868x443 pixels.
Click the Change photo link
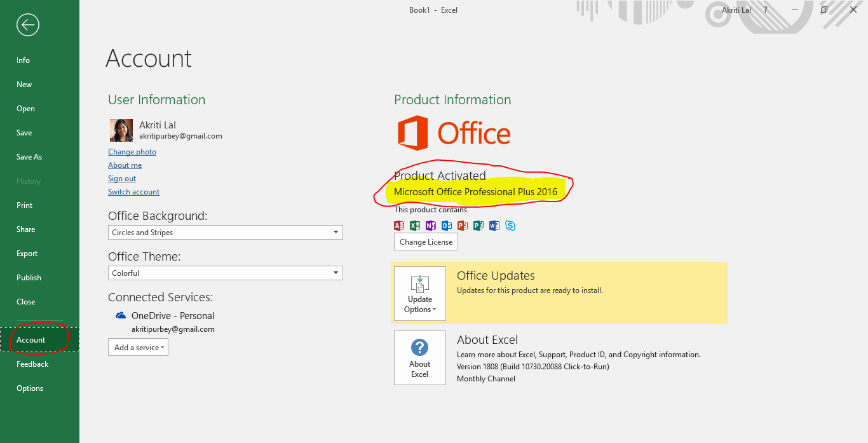pos(132,152)
